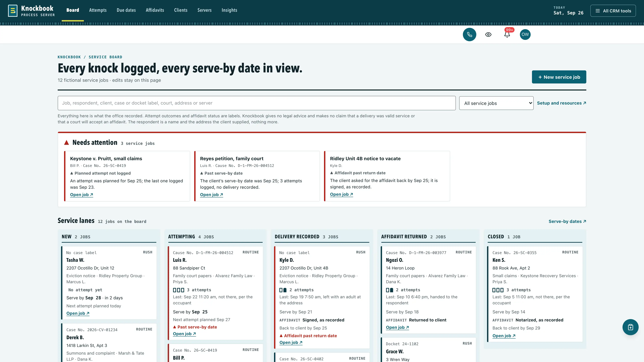Open the Affidavits tab

coord(155,10)
